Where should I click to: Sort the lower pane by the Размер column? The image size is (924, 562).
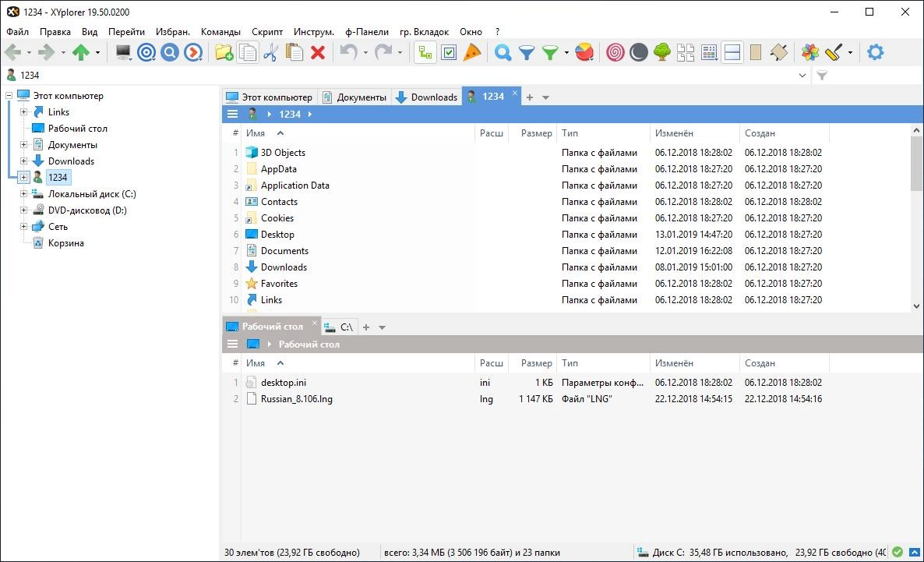tap(532, 363)
